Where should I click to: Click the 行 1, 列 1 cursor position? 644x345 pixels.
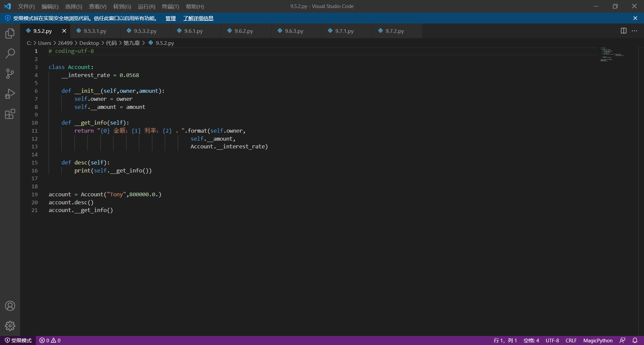(x=505, y=340)
